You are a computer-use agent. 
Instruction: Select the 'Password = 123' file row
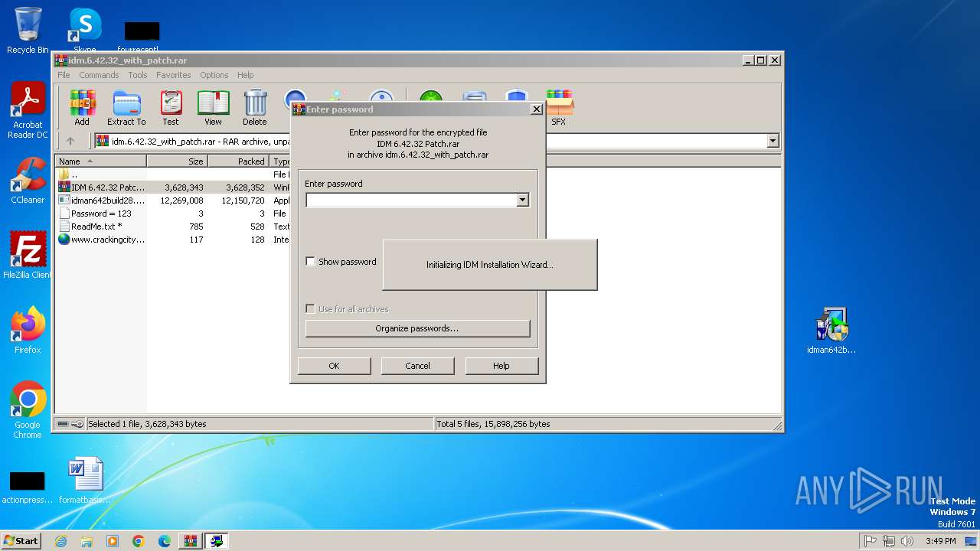(x=172, y=214)
